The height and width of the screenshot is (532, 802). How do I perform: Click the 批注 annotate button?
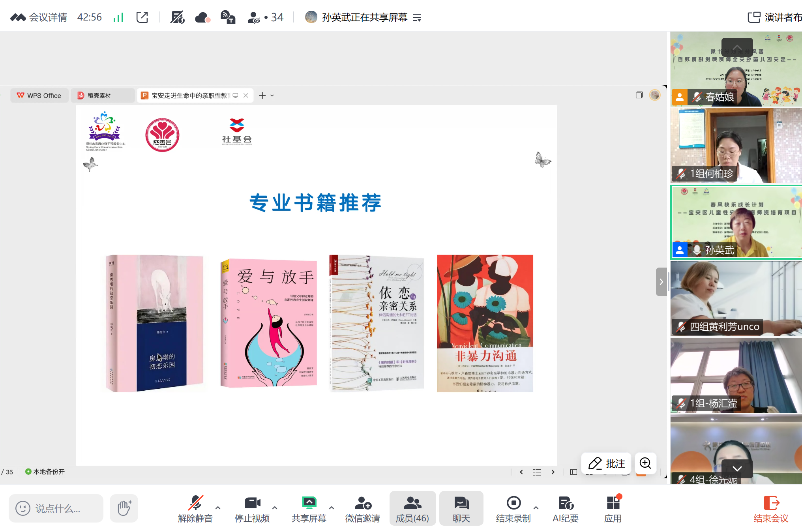607,463
